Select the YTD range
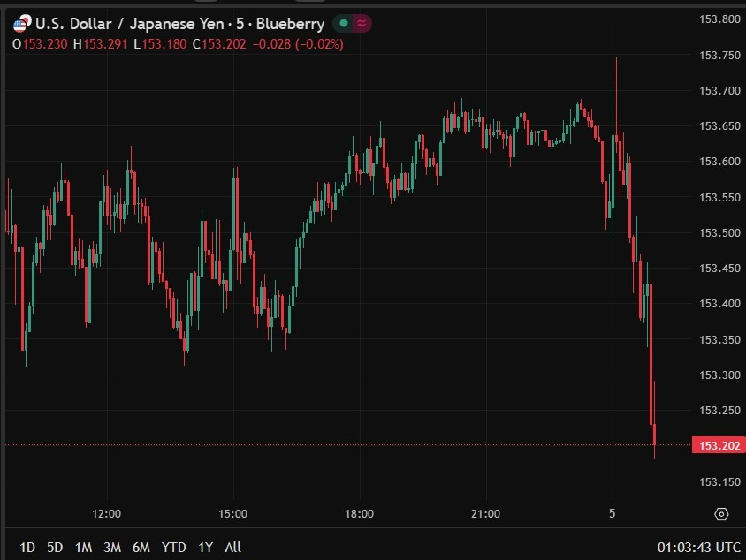746x560 pixels. click(x=174, y=548)
